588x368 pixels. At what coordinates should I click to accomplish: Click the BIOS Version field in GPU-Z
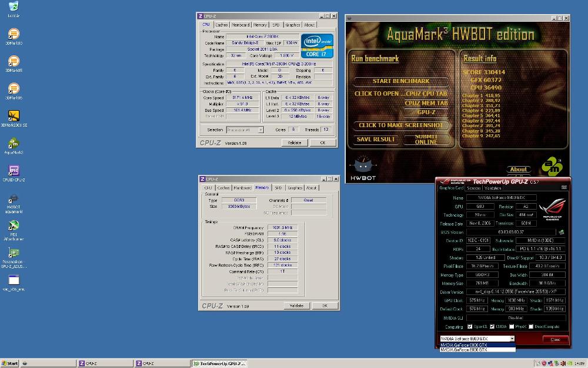511,232
